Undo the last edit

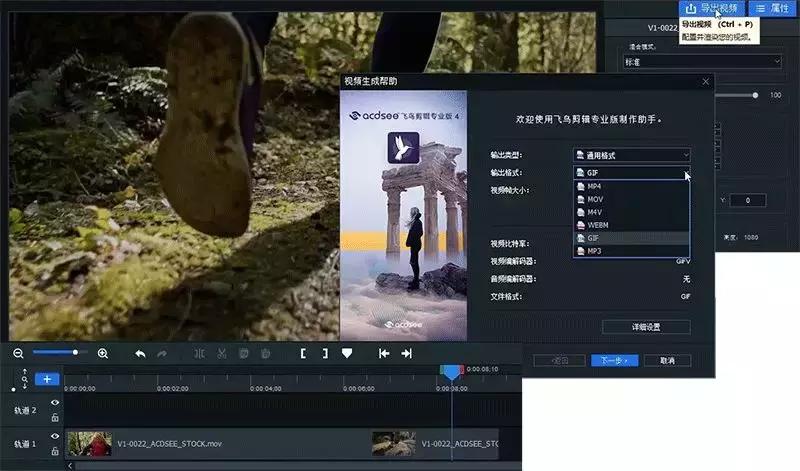click(140, 354)
